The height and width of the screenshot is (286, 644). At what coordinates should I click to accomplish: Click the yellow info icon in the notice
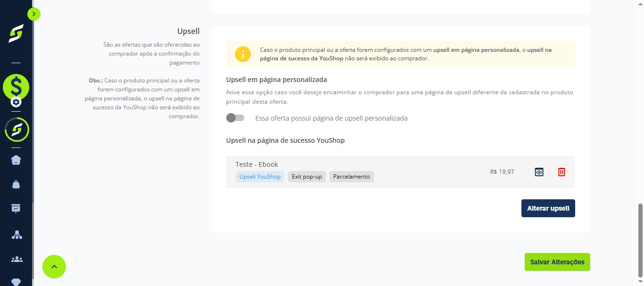pos(243,54)
